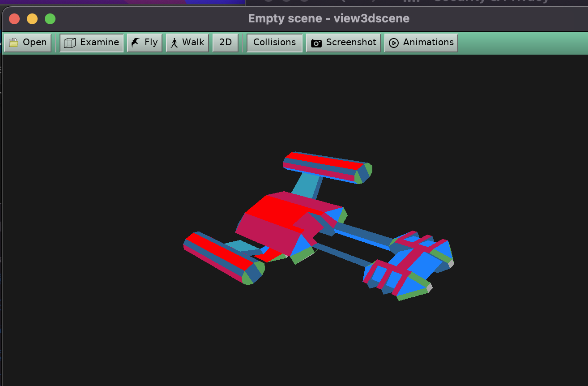Screen dimensions: 588x386
Task: Click the window title 'Empty scene - view3dscene'
Action: pos(329,19)
